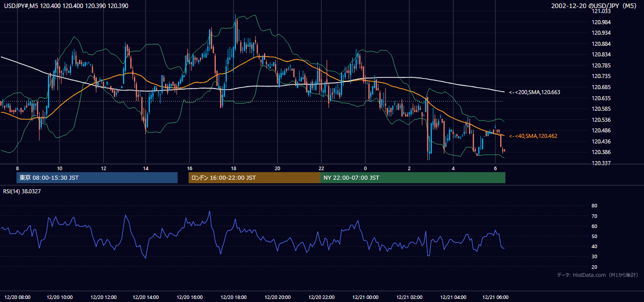
Task: Click the bottom date label 12/20 08:00
Action: point(18,297)
